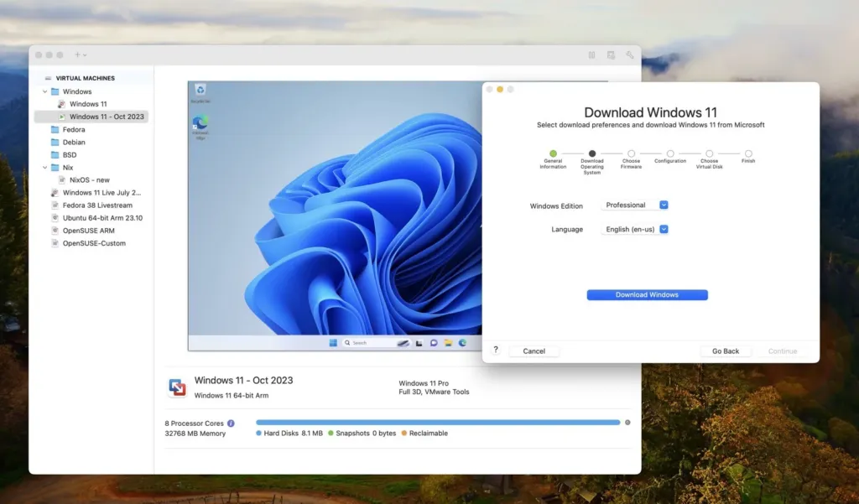Open the Windows Edition dropdown

pyautogui.click(x=635, y=205)
